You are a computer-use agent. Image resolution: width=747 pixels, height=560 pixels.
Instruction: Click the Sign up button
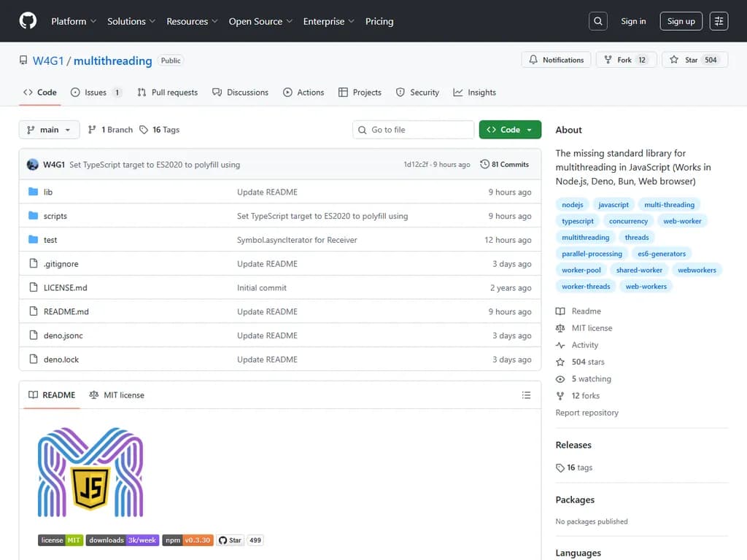pyautogui.click(x=681, y=21)
